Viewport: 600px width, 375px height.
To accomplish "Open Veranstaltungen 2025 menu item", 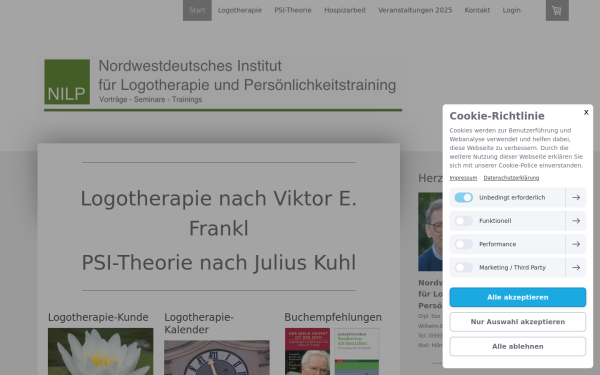I will (415, 10).
